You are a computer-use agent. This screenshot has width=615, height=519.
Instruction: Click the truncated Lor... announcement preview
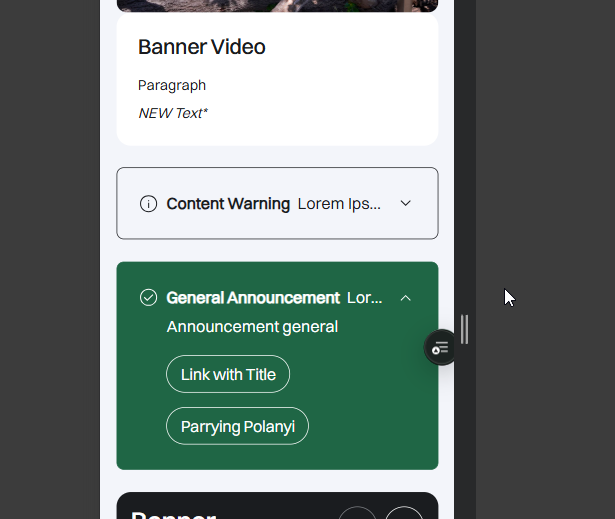364,298
